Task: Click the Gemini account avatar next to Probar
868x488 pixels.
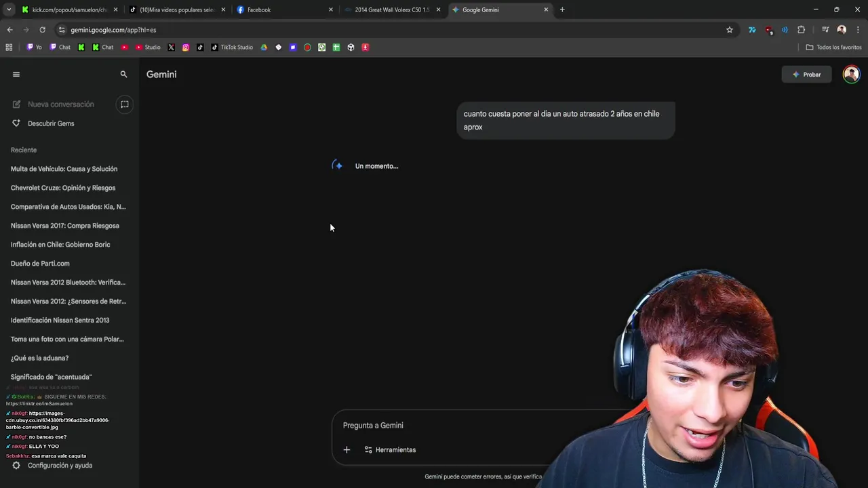Action: pyautogui.click(x=851, y=75)
